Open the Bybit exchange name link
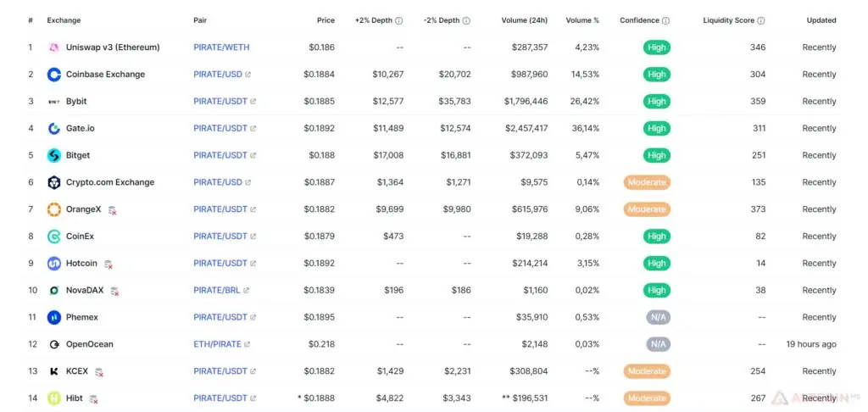868x412 pixels. coord(76,102)
